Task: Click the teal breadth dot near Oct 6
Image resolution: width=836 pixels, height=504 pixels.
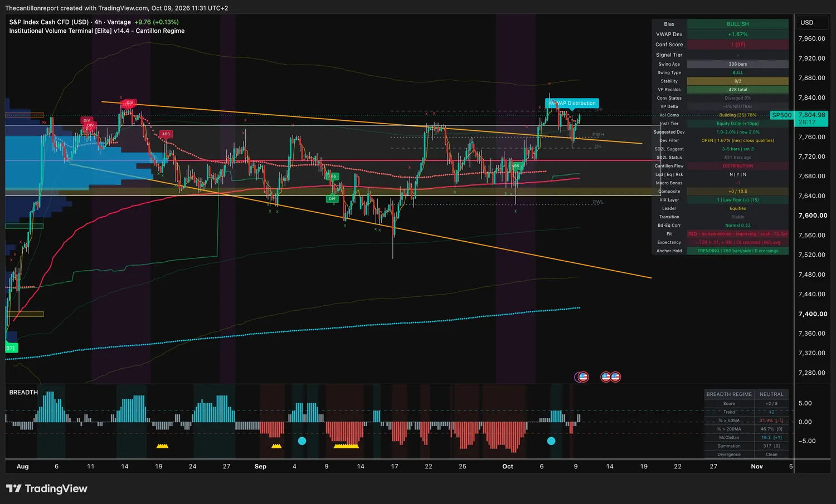Action: point(551,441)
